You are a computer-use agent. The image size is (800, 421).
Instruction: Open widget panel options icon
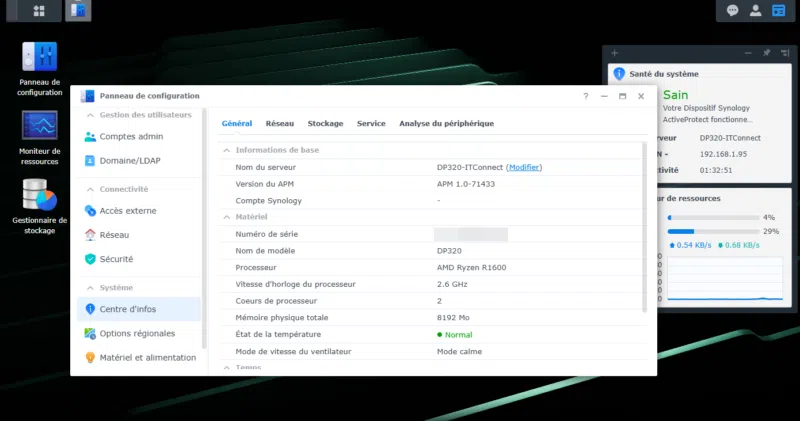[785, 53]
